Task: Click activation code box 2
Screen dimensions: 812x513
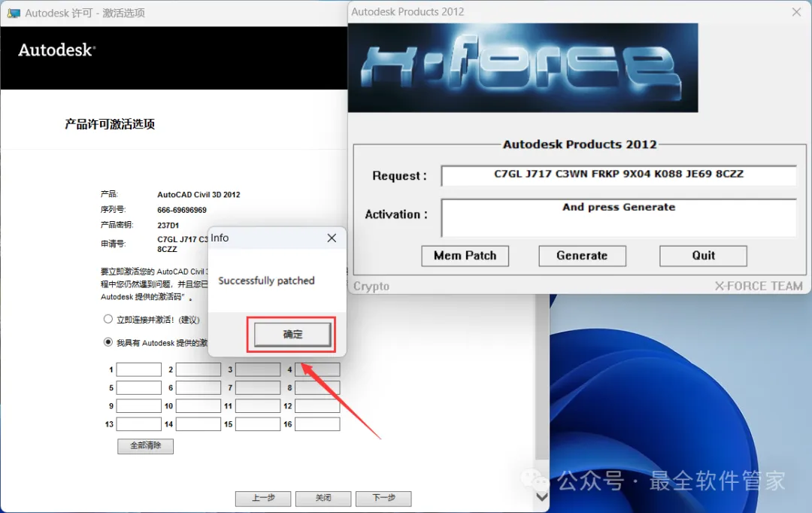Action: tap(198, 369)
